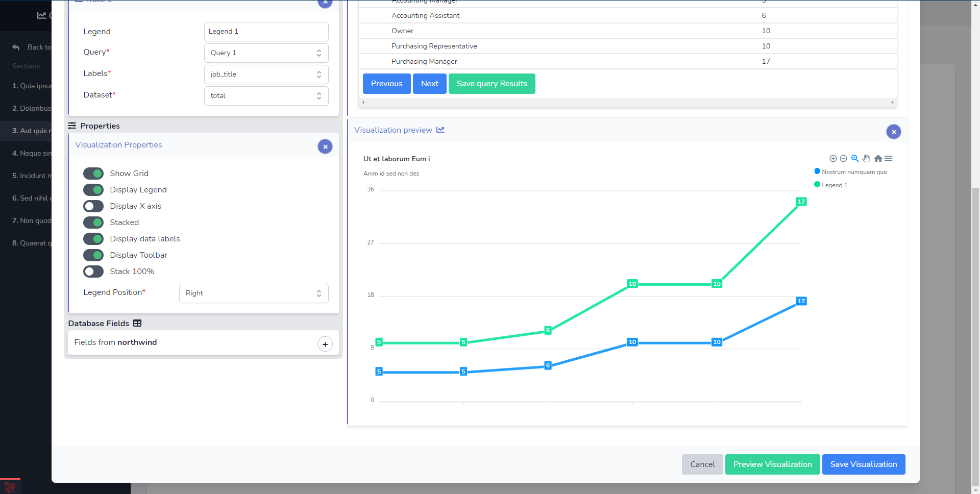980x494 pixels.
Task: Open the chart hamburger menu
Action: coord(889,159)
